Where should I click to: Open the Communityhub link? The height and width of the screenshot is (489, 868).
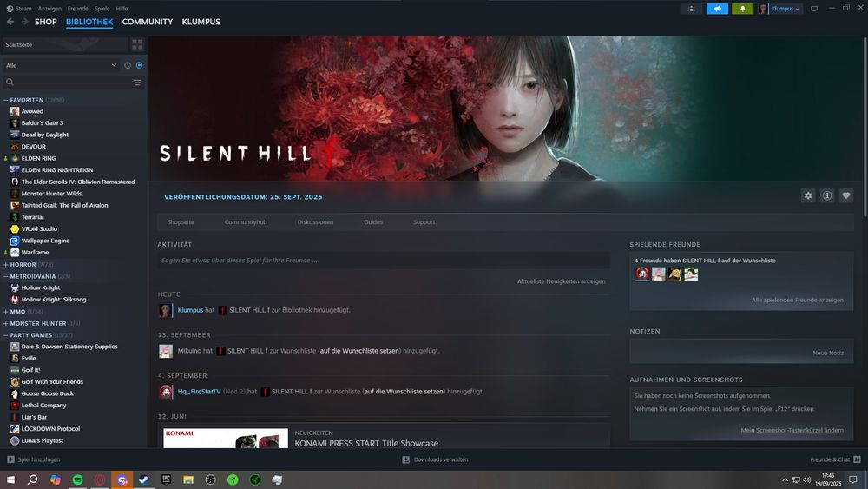246,222
